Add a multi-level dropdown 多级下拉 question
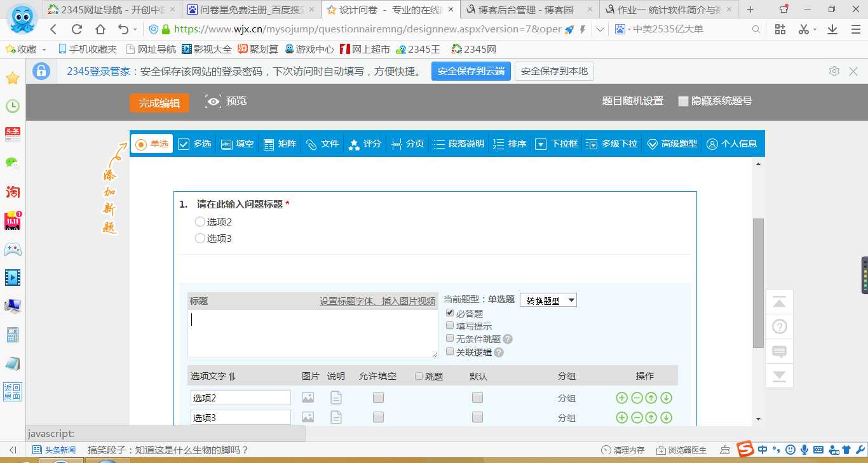This screenshot has width=868, height=463. [611, 144]
